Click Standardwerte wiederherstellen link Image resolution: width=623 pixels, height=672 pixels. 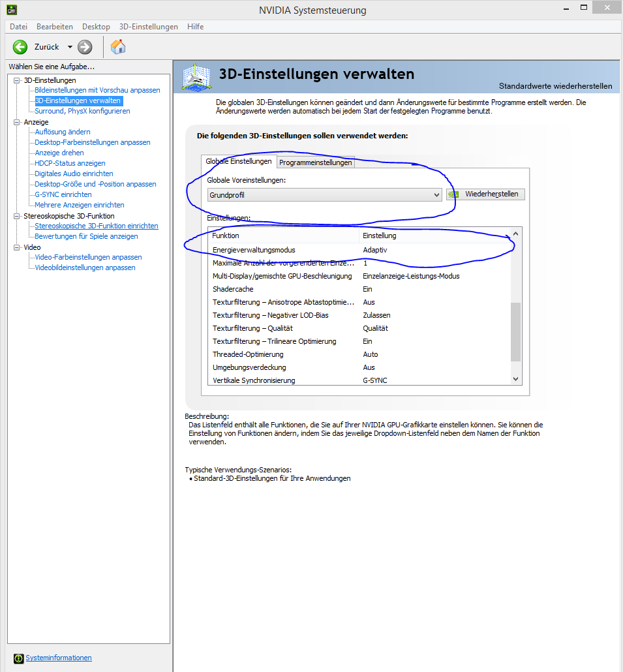point(555,86)
